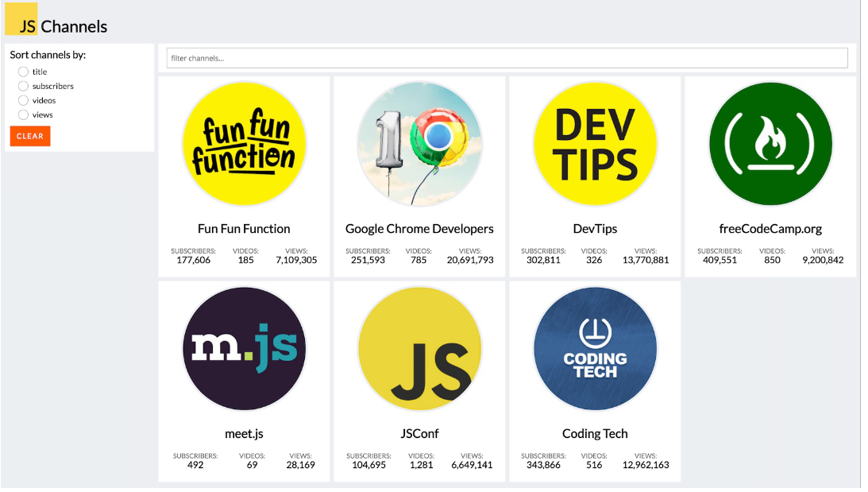The height and width of the screenshot is (492, 868).
Task: Open the JSConf yellow JS logo
Action: click(419, 349)
